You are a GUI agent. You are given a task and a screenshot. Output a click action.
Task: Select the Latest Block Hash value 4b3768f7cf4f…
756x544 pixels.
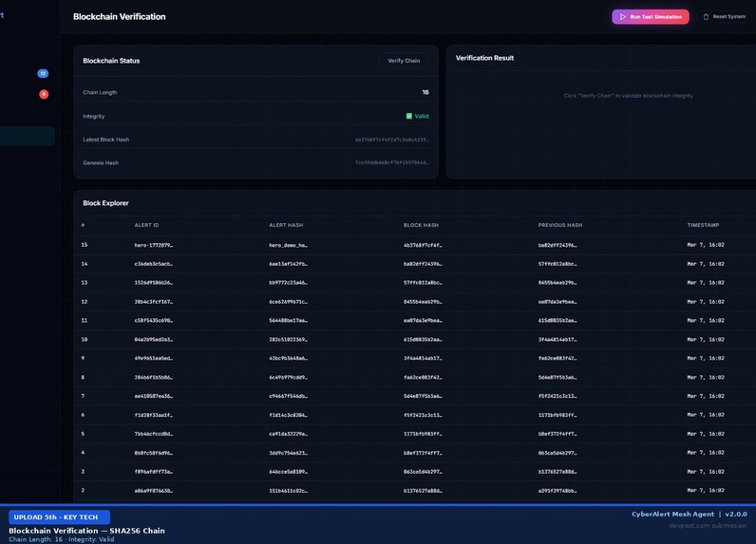(x=391, y=140)
